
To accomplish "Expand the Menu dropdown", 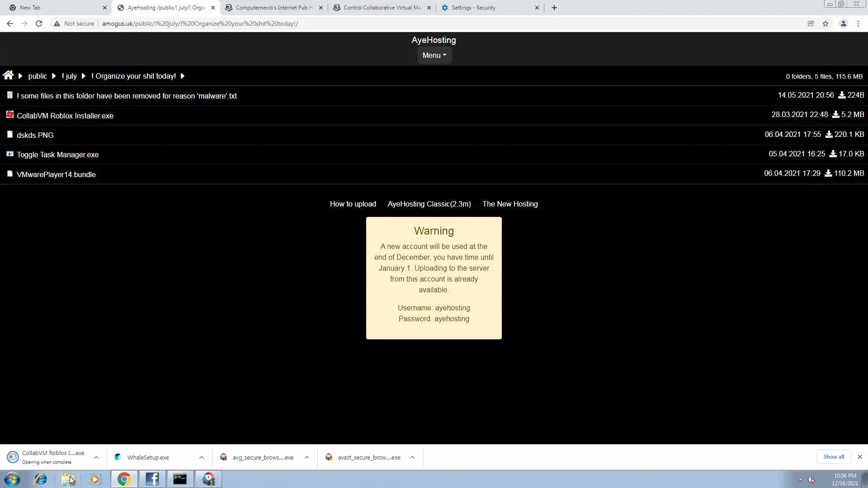I will point(434,55).
